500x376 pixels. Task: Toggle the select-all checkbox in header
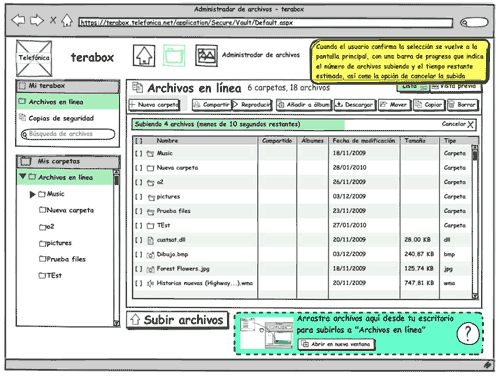tap(139, 141)
